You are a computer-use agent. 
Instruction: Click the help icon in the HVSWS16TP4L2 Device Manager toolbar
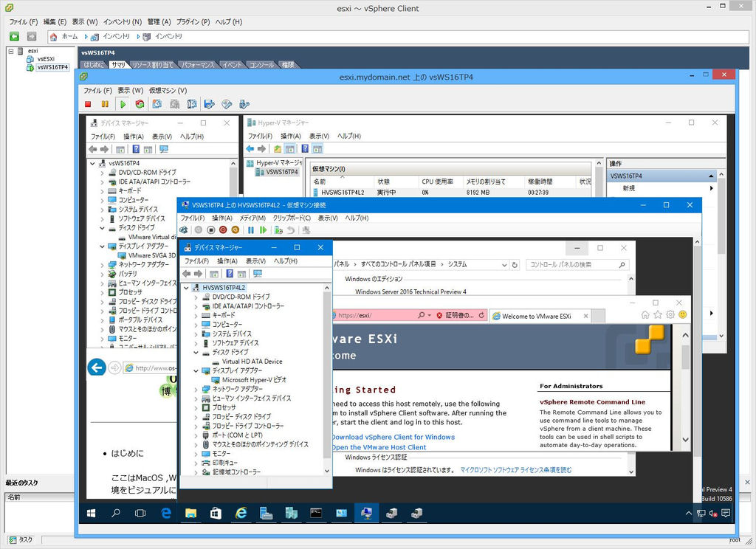[230, 274]
